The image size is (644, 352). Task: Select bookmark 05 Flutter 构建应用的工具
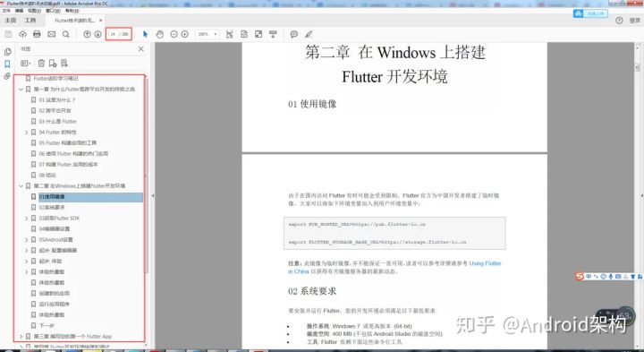68,143
